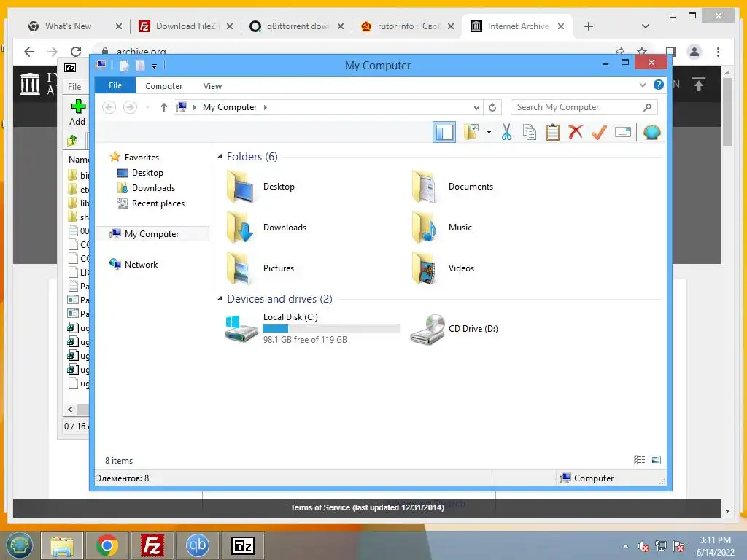This screenshot has width=747, height=560.
Task: Switch to Large icons view in status bar
Action: 656,460
